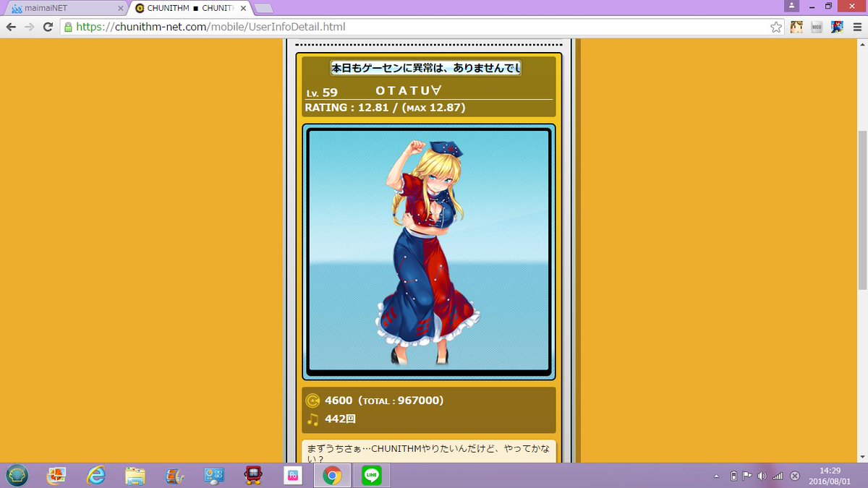The image size is (868, 488).
Task: Select the character illustration card
Action: tap(428, 252)
